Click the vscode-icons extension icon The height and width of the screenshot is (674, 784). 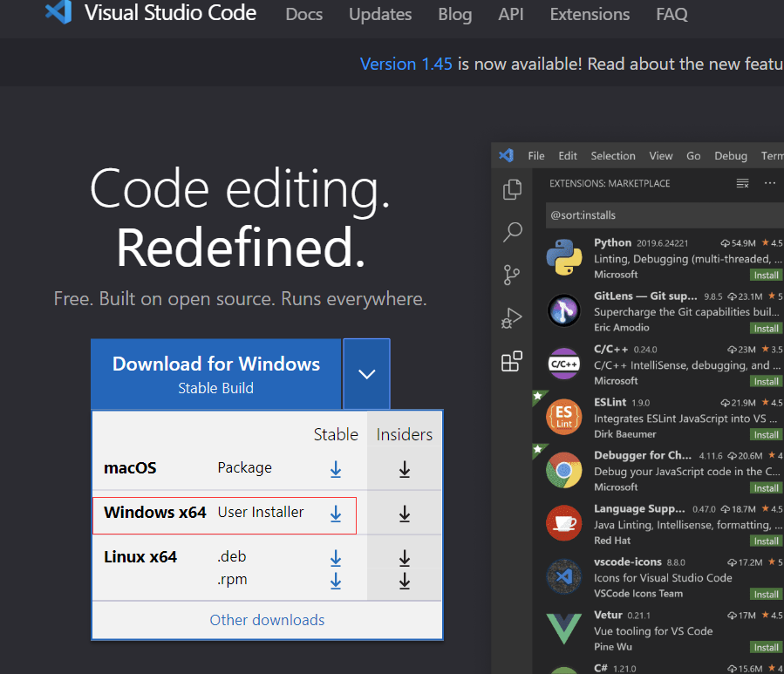(x=564, y=576)
